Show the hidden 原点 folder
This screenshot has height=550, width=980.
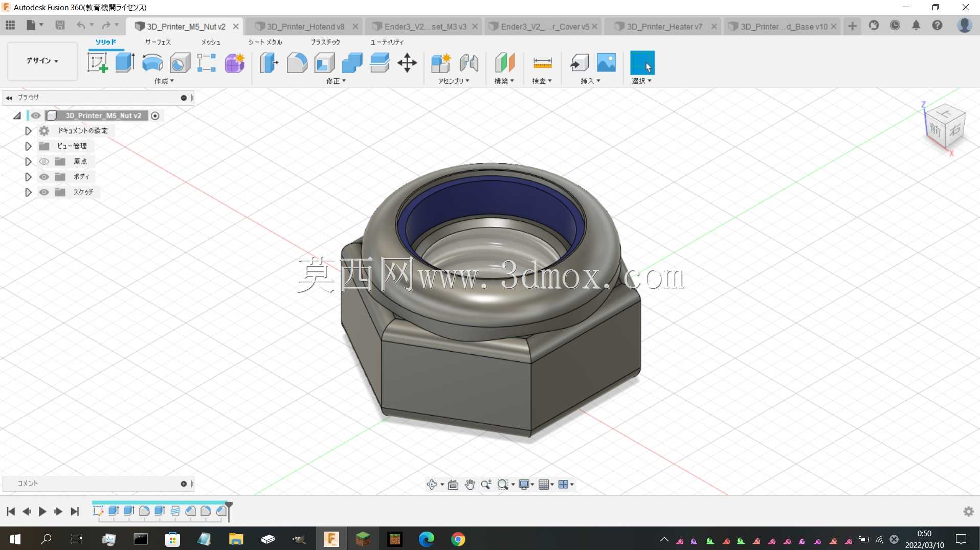click(44, 162)
